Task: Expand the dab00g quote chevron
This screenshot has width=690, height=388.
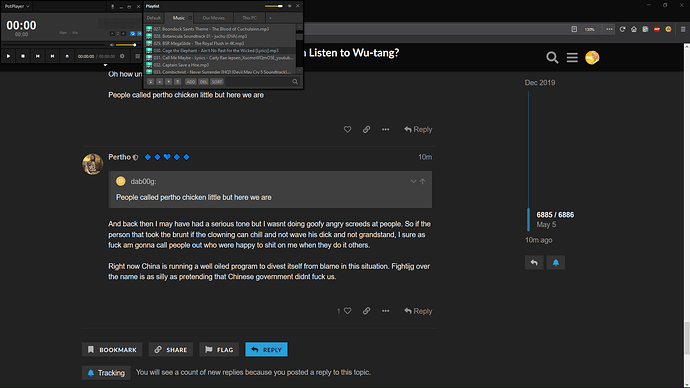Action: pyautogui.click(x=413, y=181)
